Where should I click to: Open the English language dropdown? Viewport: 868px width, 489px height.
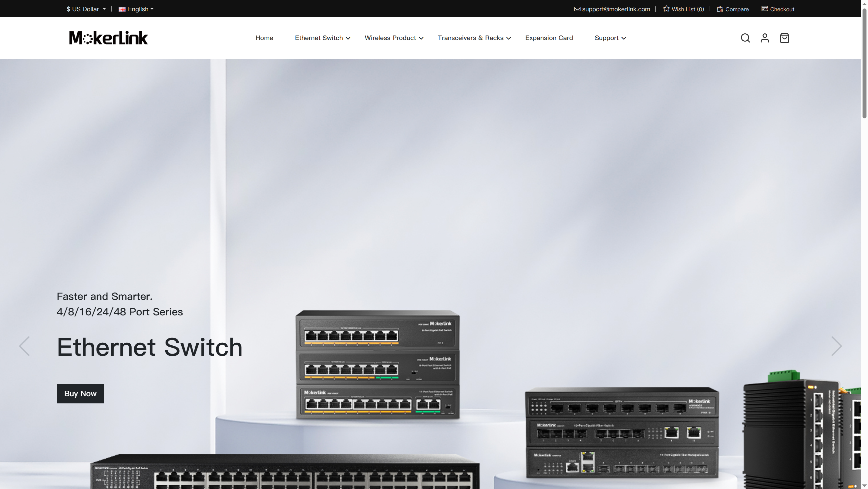136,9
